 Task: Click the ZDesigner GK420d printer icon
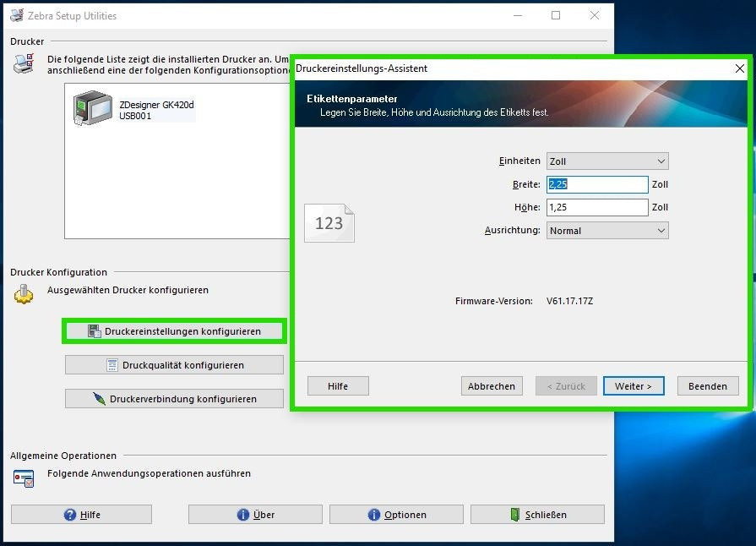click(93, 107)
